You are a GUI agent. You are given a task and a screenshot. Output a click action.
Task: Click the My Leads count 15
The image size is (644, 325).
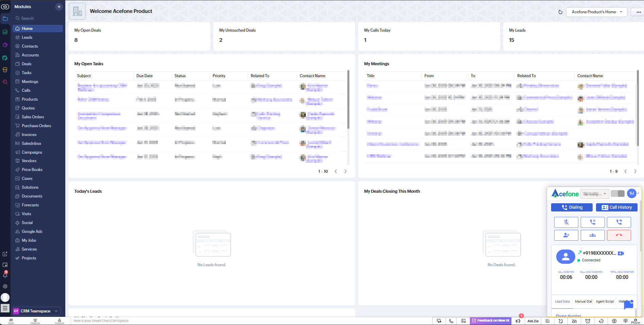pos(512,40)
